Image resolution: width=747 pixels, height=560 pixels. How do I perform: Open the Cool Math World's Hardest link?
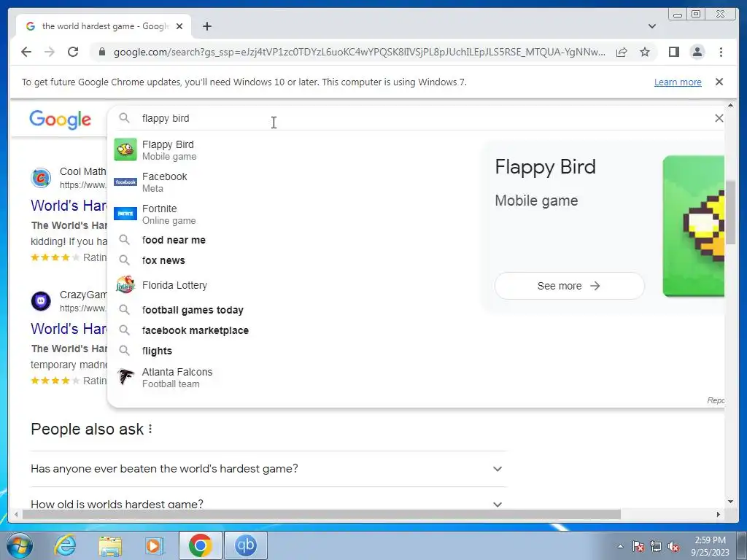tap(69, 205)
